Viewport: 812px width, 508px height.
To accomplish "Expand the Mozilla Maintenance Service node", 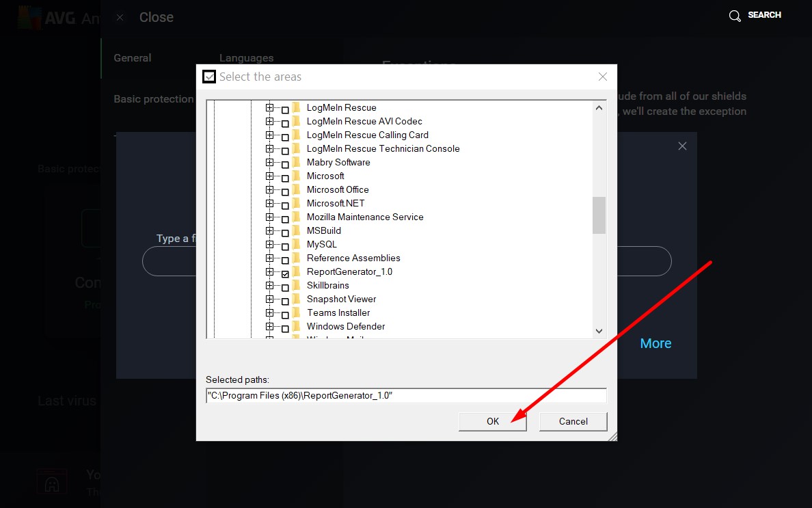I will pos(269,217).
